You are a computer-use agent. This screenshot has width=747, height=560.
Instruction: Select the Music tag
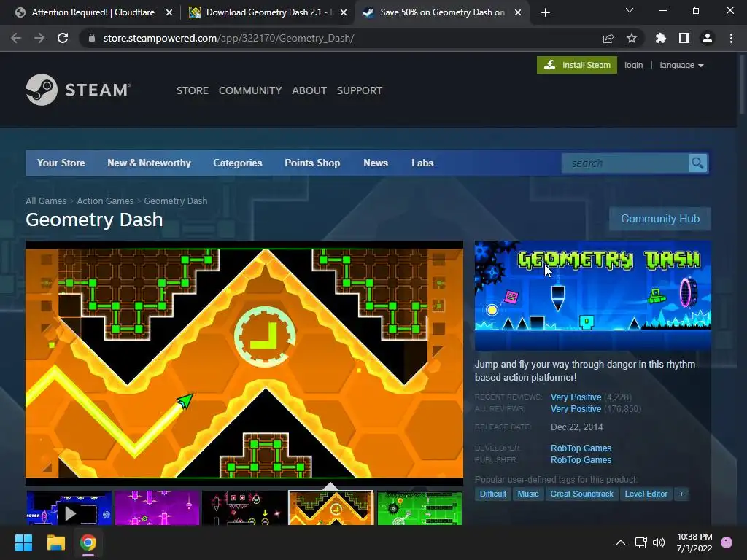[x=528, y=494]
